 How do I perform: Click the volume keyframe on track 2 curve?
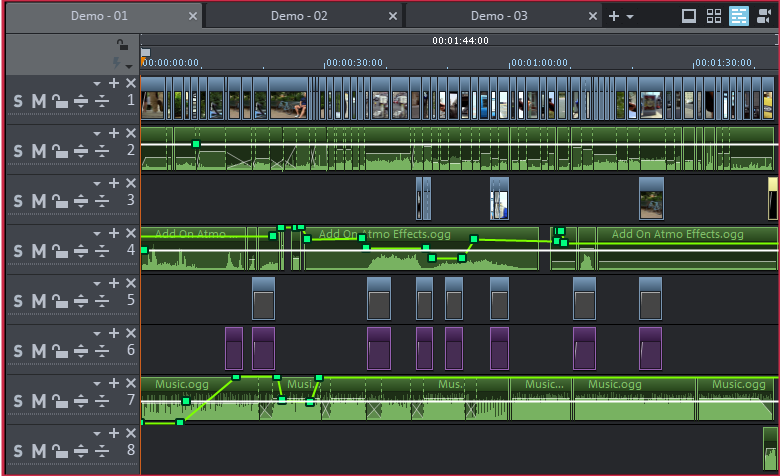pyautogui.click(x=196, y=144)
